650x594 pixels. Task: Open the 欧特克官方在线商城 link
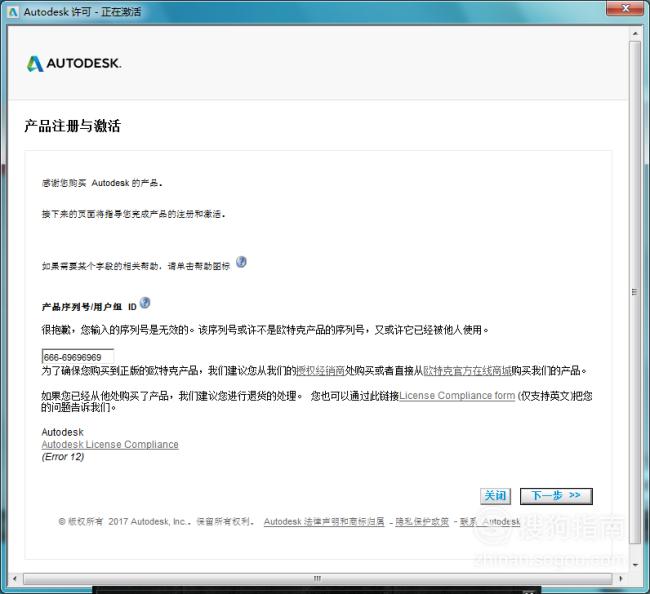tap(467, 371)
